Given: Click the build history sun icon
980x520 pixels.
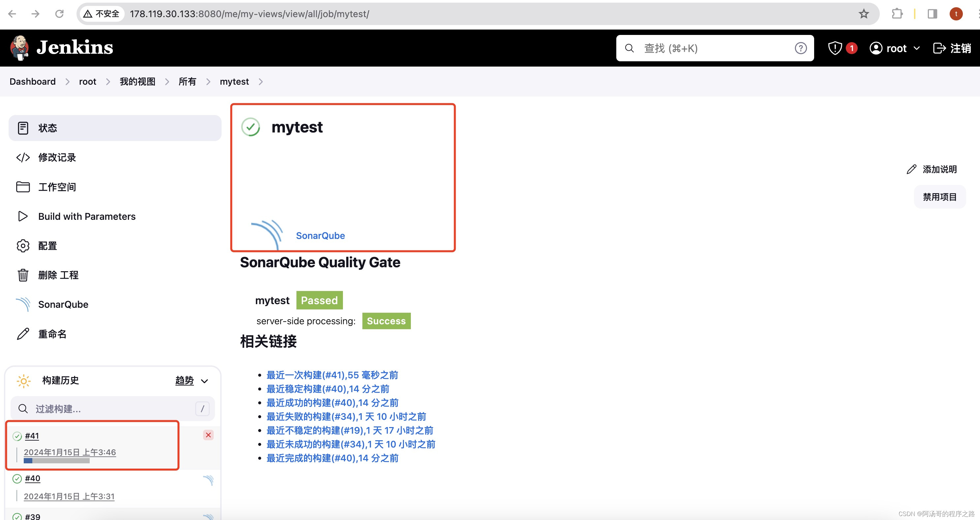Looking at the screenshot, I should click(x=23, y=380).
